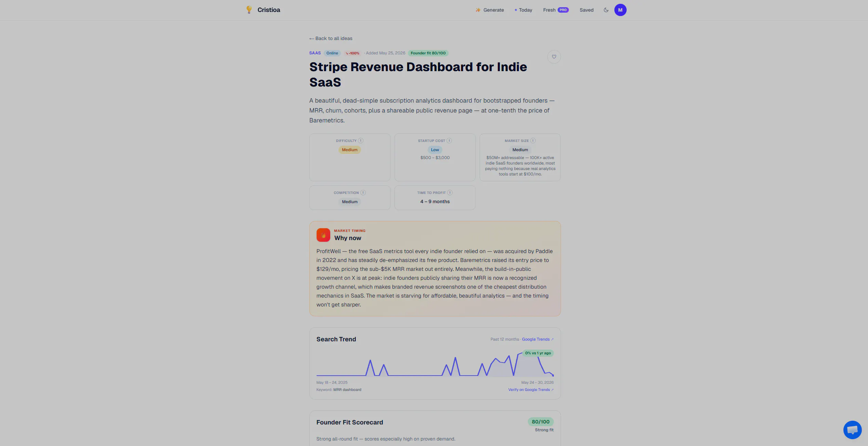Image resolution: width=868 pixels, height=446 pixels.
Task: Show info for Difficulty metric
Action: click(x=361, y=141)
